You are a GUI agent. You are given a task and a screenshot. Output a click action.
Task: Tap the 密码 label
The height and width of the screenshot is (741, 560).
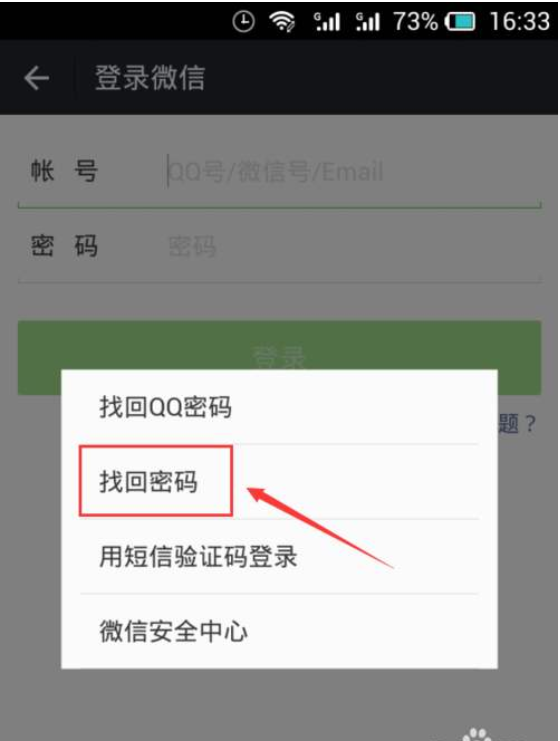coord(64,246)
